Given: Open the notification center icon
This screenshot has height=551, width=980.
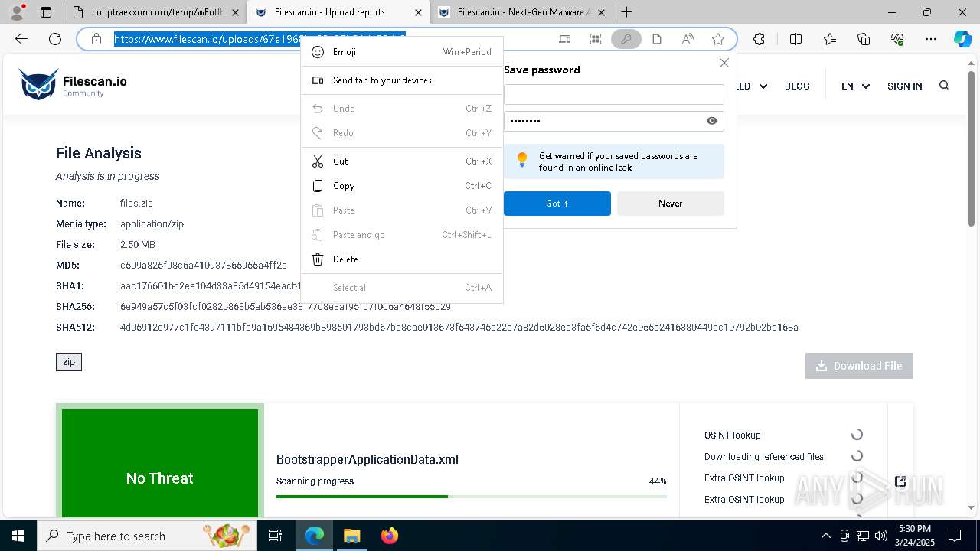Looking at the screenshot, I should tap(955, 536).
